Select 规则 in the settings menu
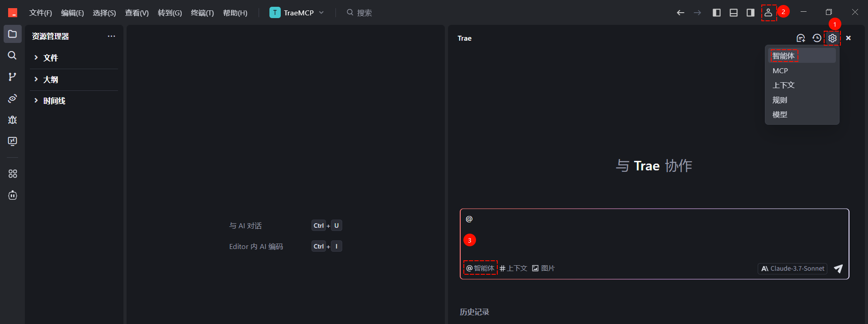 (802, 100)
